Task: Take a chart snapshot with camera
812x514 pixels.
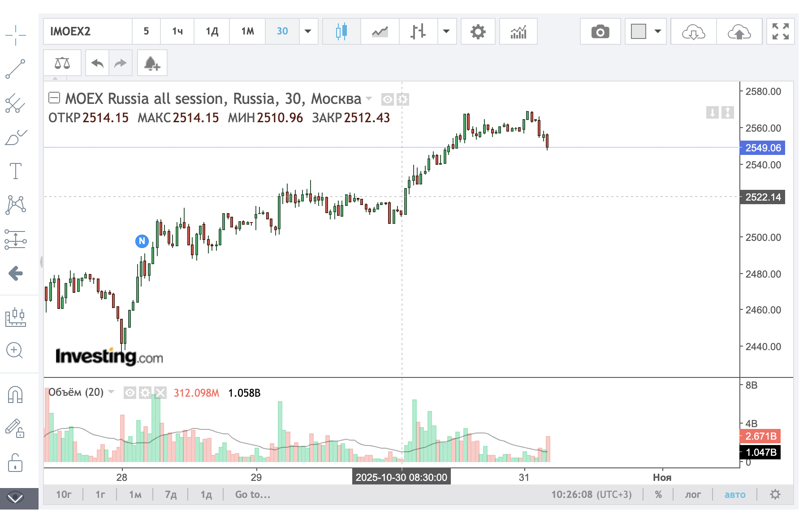Action: [600, 31]
